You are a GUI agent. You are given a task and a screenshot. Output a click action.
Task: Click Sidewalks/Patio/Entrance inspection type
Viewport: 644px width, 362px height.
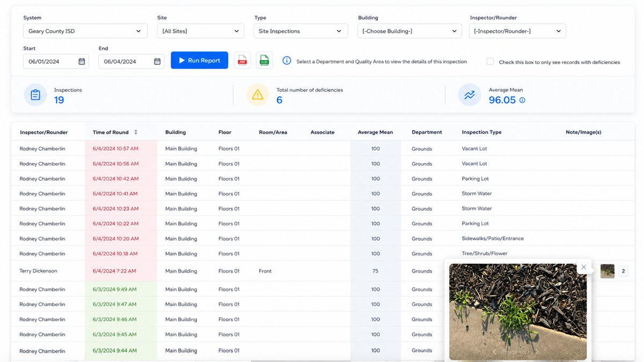493,239
